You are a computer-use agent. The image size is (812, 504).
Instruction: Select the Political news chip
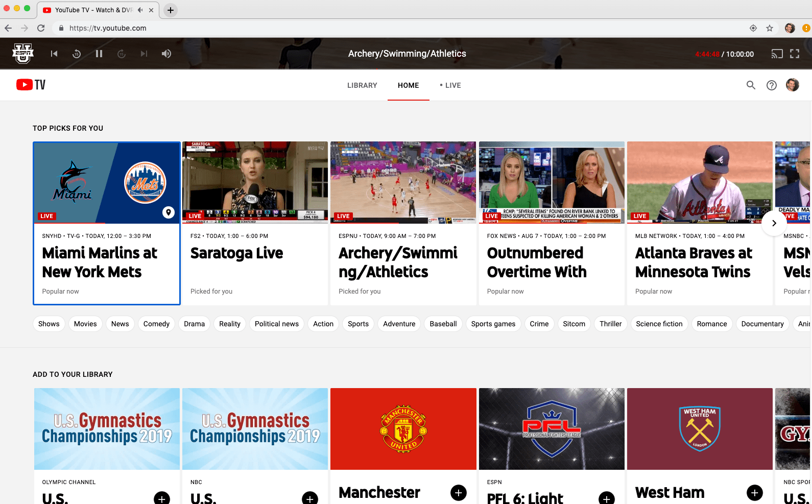[277, 324]
